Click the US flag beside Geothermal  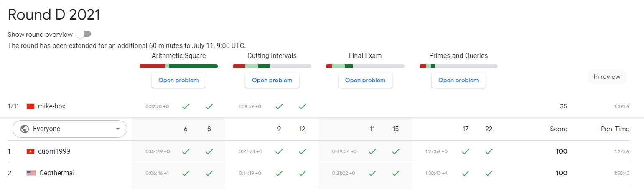coord(31,173)
